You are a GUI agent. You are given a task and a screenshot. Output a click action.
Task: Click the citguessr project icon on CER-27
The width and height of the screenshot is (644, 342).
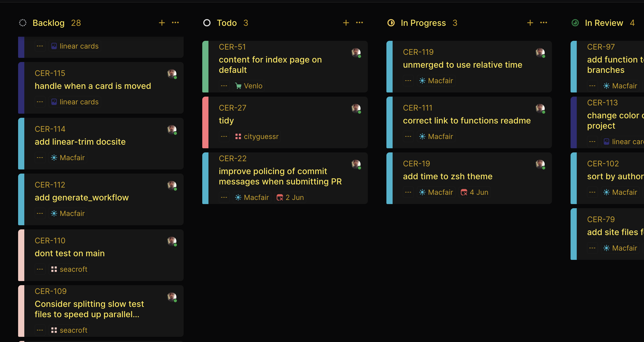pyautogui.click(x=238, y=136)
